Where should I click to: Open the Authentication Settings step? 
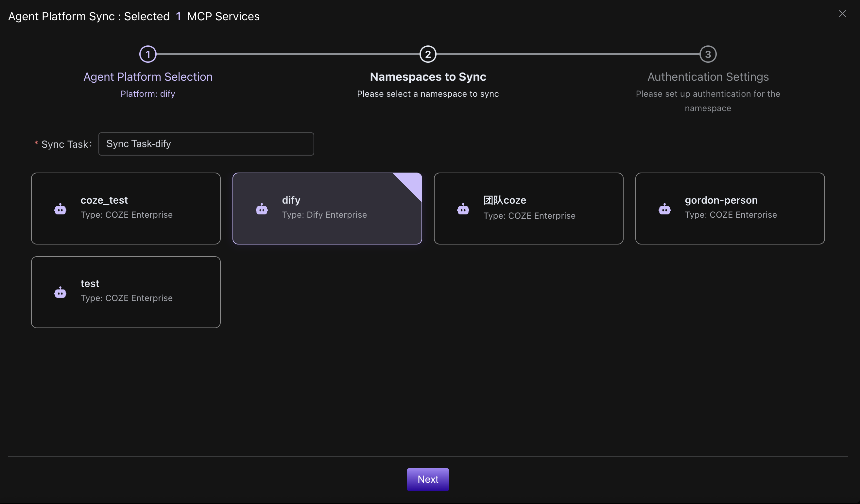pos(708,77)
